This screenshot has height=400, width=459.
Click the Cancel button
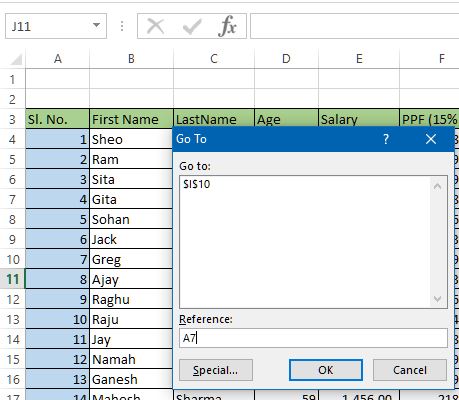pyautogui.click(x=410, y=370)
